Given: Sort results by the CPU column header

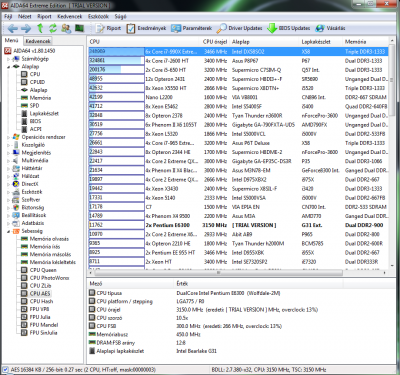Looking at the screenshot, I should [x=144, y=42].
